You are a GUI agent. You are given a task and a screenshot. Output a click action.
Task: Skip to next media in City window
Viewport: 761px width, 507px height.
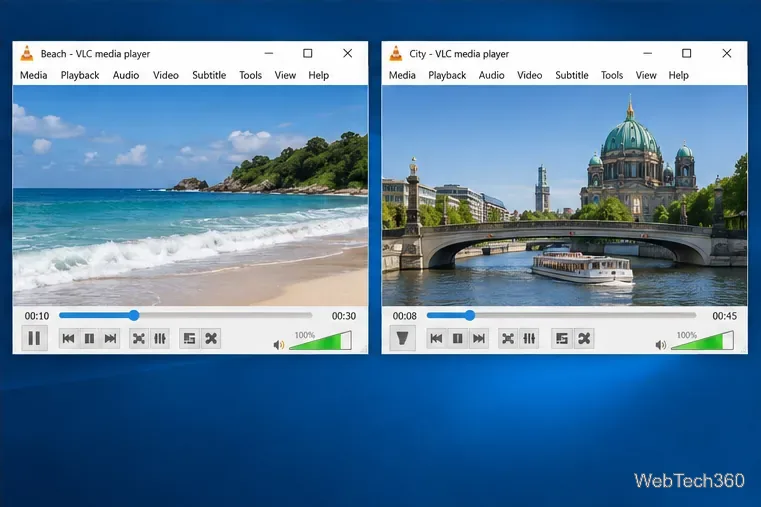[x=479, y=338]
